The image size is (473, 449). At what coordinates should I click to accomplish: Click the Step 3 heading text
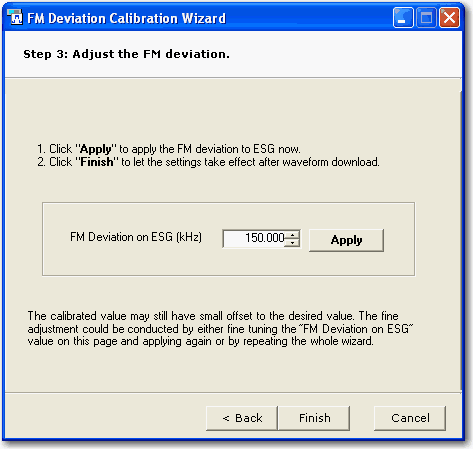pos(126,54)
